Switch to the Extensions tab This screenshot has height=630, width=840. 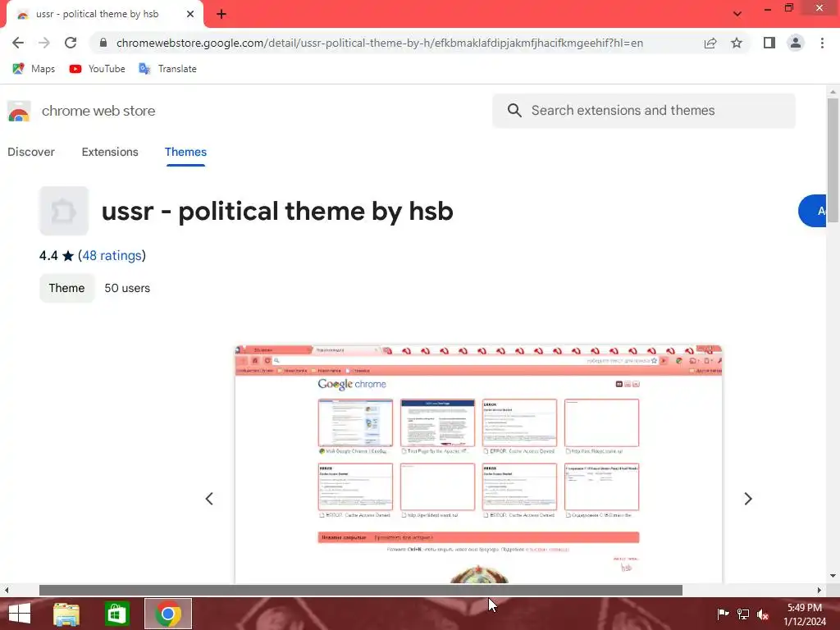[x=110, y=152]
